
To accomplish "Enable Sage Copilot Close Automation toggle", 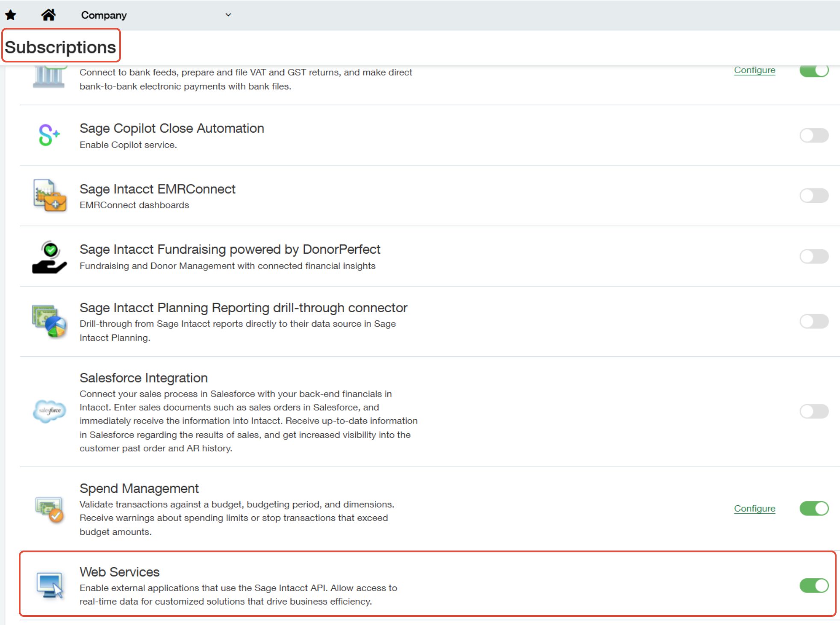I will [x=813, y=136].
